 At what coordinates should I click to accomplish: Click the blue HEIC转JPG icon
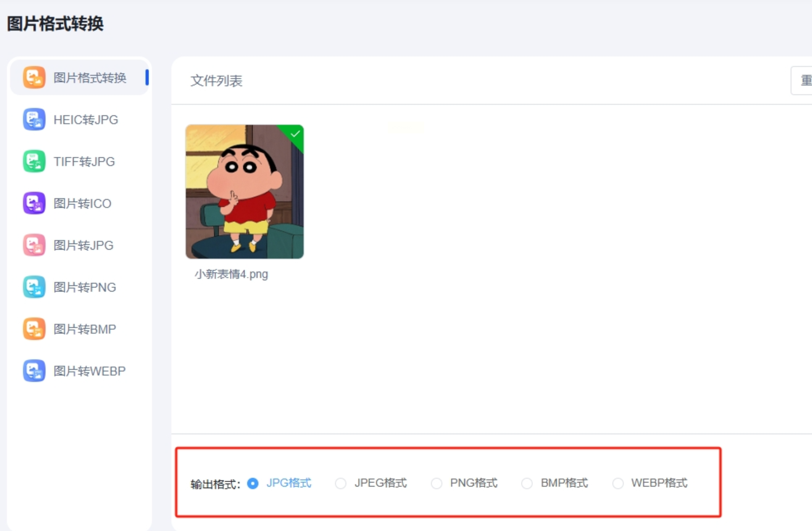[x=34, y=119]
